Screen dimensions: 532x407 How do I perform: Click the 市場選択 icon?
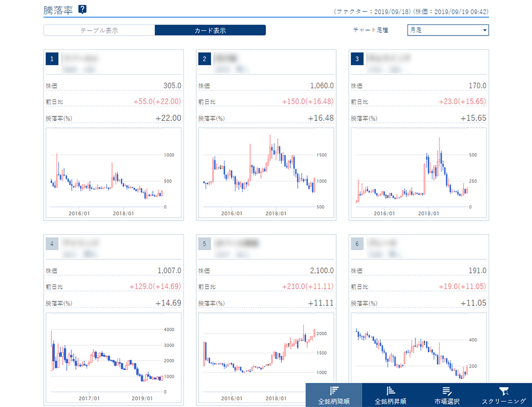447,391
